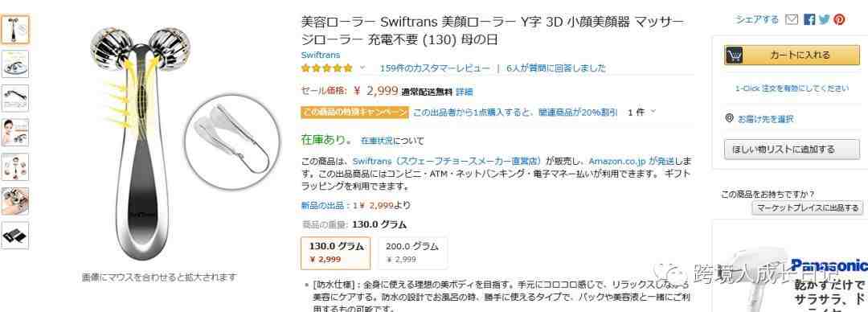Image resolution: width=868 pixels, height=312 pixels.
Task: Open the Swiftrans brand link
Action: (321, 55)
